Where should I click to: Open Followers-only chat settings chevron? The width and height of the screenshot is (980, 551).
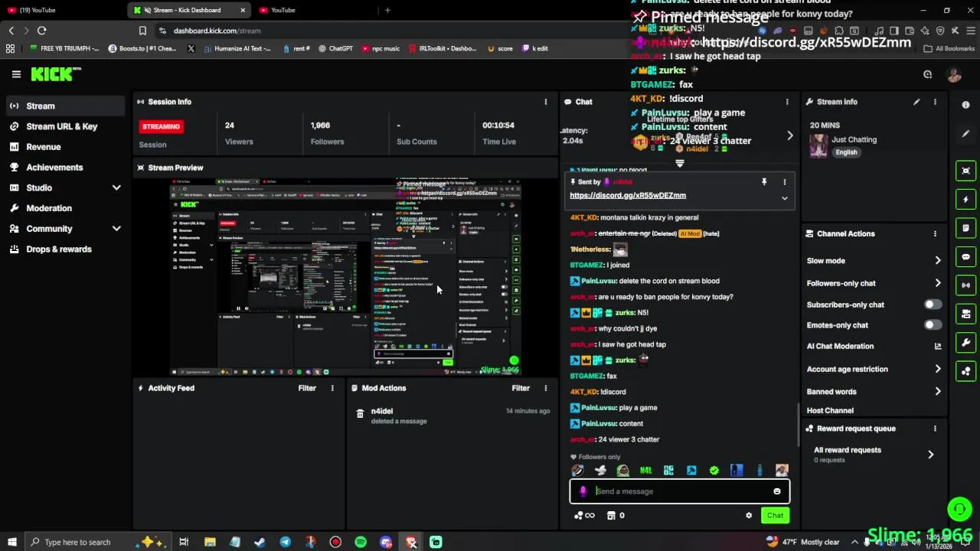(x=938, y=283)
